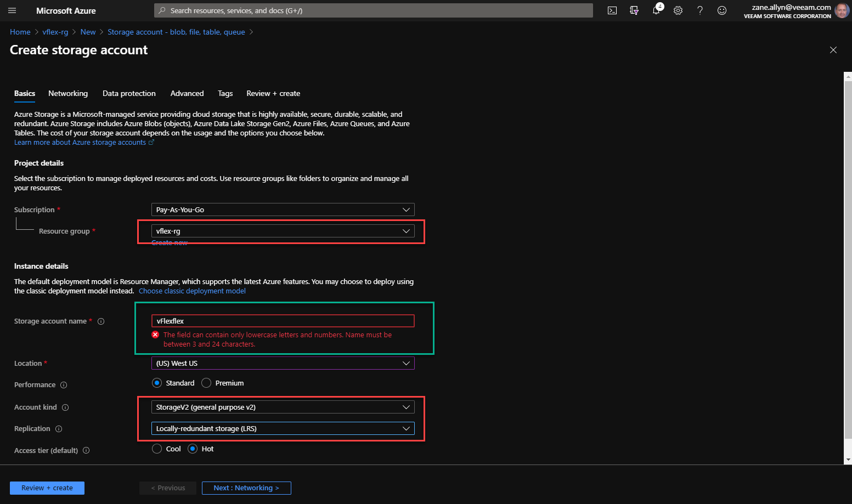Switch to the Tags tab

point(225,93)
